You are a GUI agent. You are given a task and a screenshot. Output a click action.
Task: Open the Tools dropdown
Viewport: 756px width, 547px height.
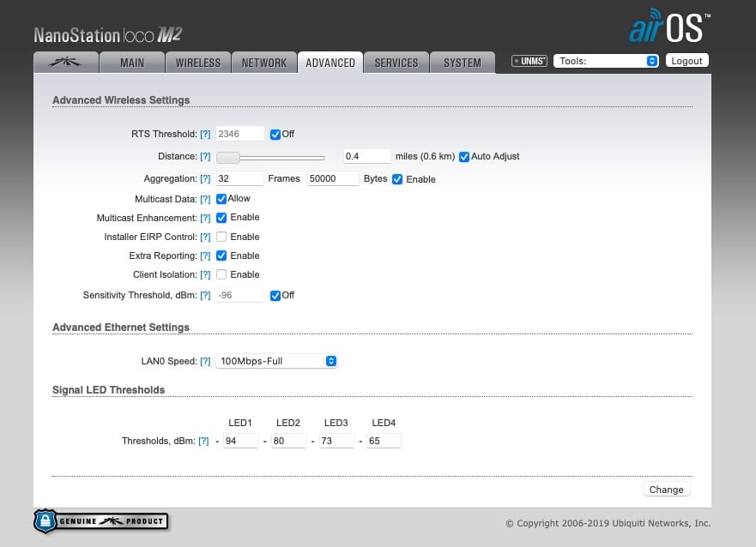coord(606,61)
